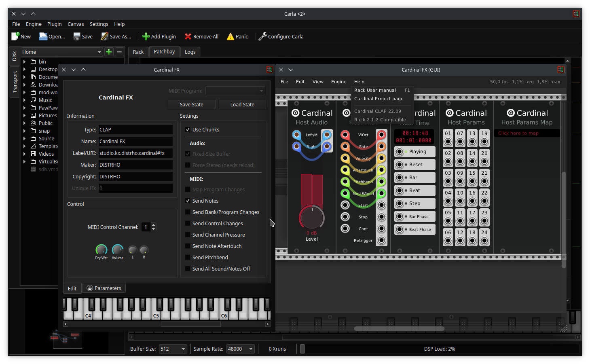The width and height of the screenshot is (590, 364).
Task: Enable Send Note Aftertouch checkbox
Action: (x=188, y=246)
